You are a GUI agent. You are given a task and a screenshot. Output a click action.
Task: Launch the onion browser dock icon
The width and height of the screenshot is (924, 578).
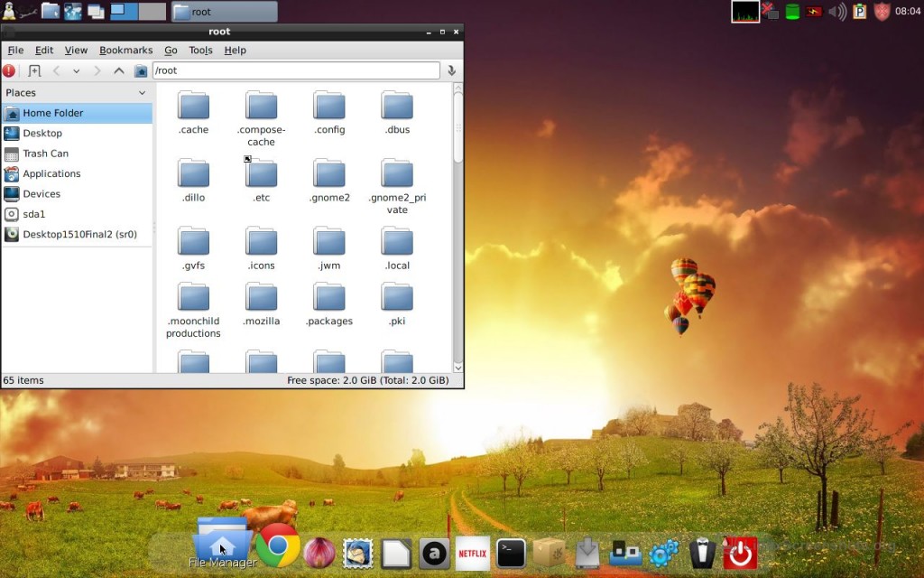pos(319,553)
